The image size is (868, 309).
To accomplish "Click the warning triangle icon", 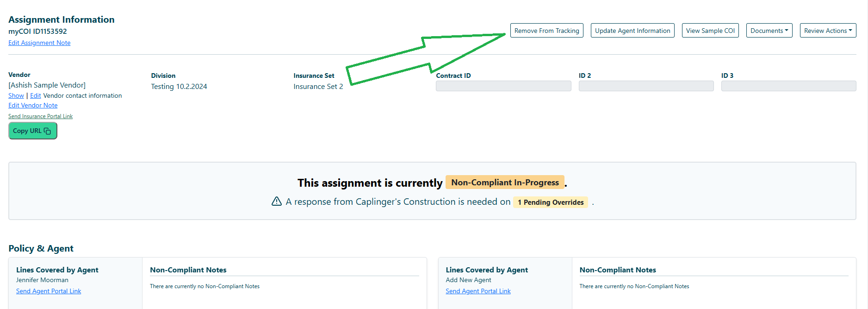I will point(277,201).
